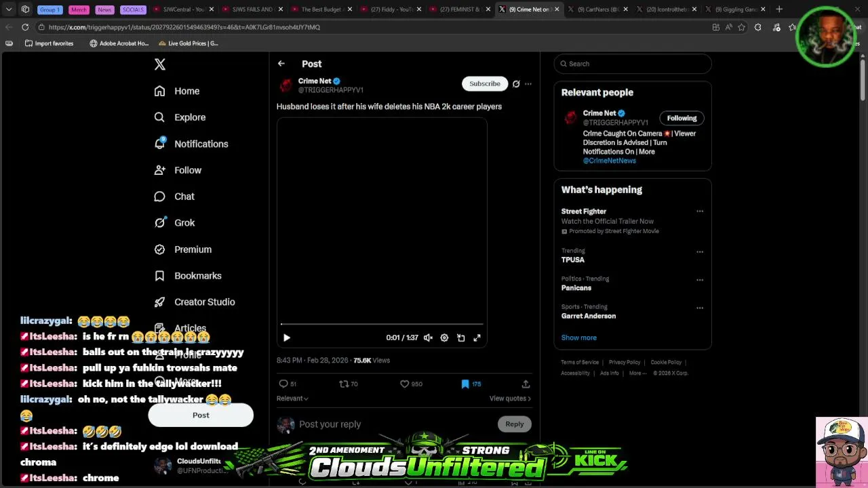Open Premium in the sidebar
Image resolution: width=868 pixels, height=488 pixels.
(183, 249)
